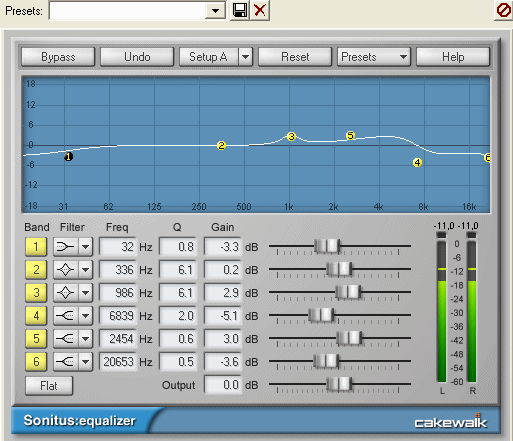Viewport: 513px width, 441px height.
Task: Open band 5 filter type dropdown arrow
Action: 86,339
